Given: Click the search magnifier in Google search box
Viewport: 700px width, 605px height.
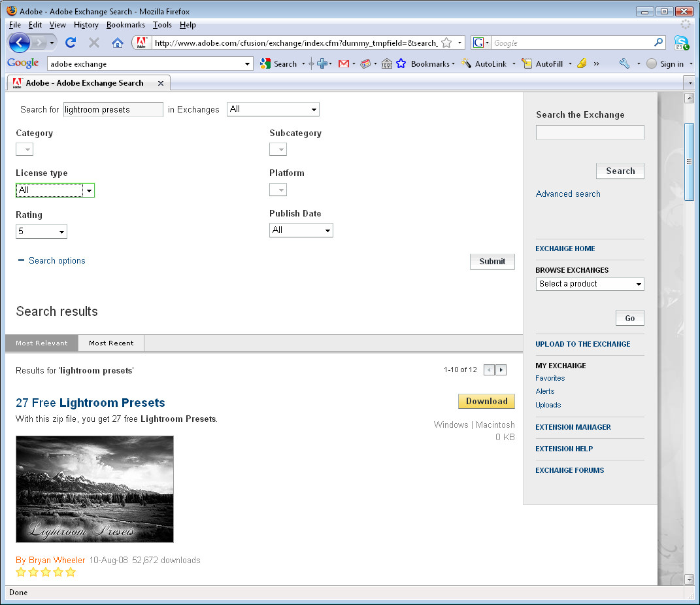Looking at the screenshot, I should coord(658,43).
